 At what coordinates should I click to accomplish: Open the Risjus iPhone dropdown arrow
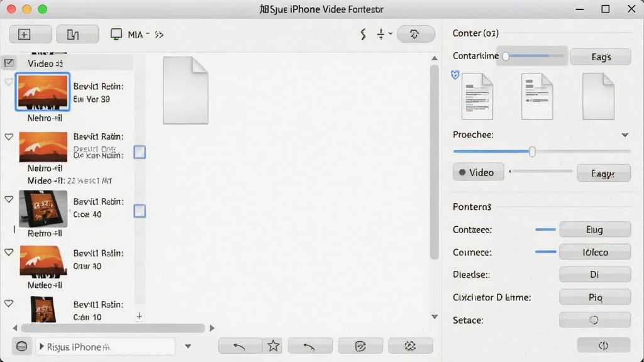point(187,346)
